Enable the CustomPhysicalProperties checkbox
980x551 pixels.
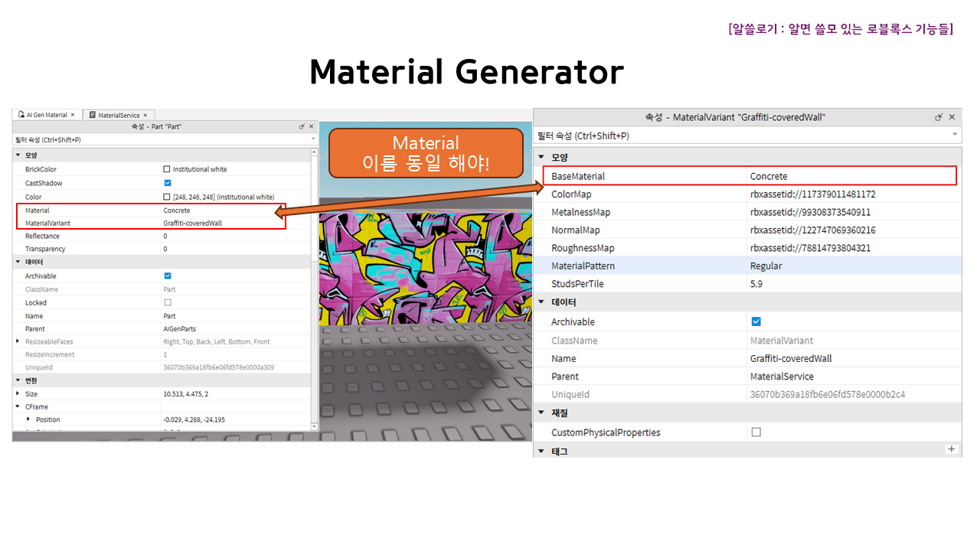tap(756, 432)
